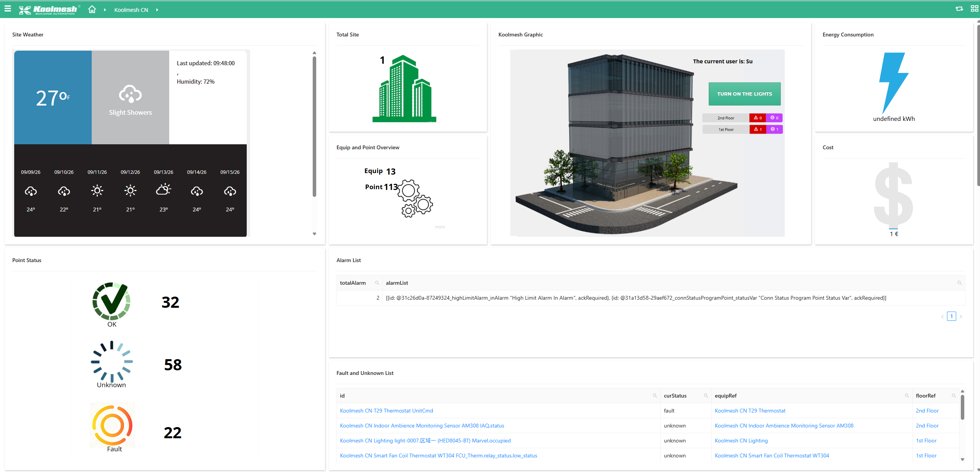This screenshot has height=472, width=980.
Task: Open Koolmesh CN Lighting equipRef link
Action: (741, 441)
